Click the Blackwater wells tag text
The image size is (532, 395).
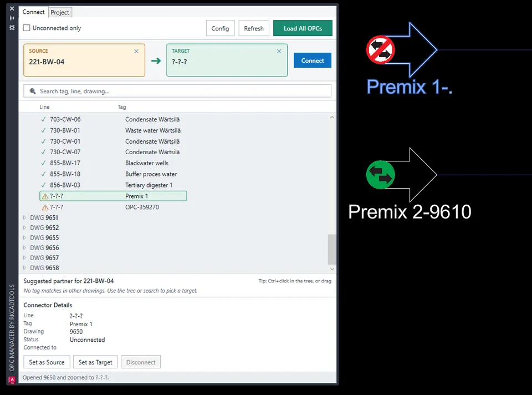pyautogui.click(x=146, y=163)
